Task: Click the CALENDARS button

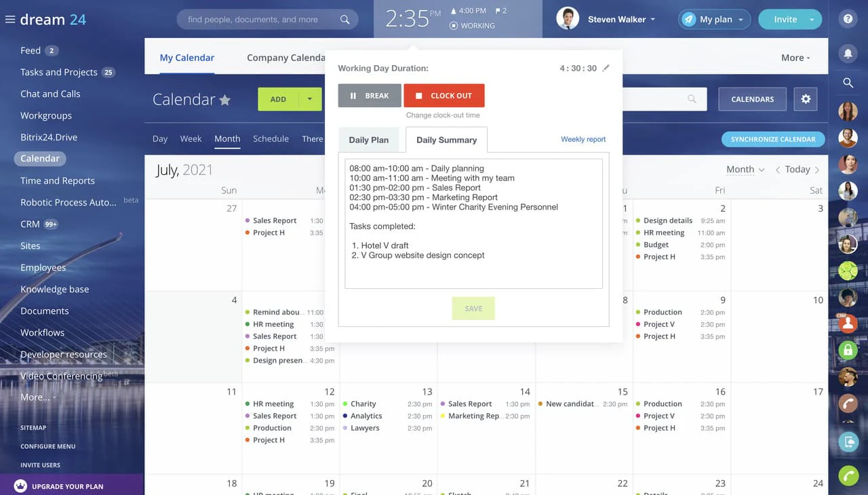Action: tap(753, 99)
